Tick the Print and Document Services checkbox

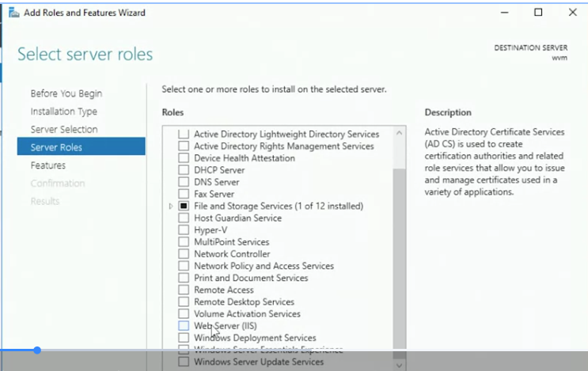click(184, 278)
